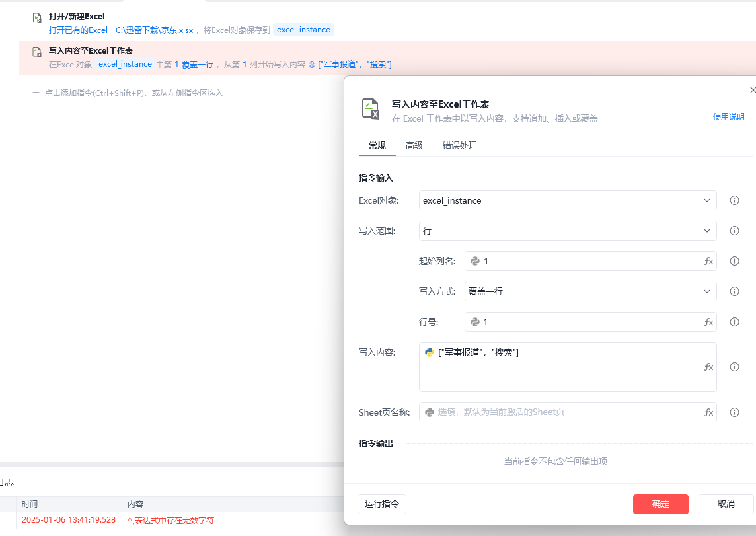The image size is (756, 536).
Task: Click the 取消 button
Action: [x=726, y=504]
